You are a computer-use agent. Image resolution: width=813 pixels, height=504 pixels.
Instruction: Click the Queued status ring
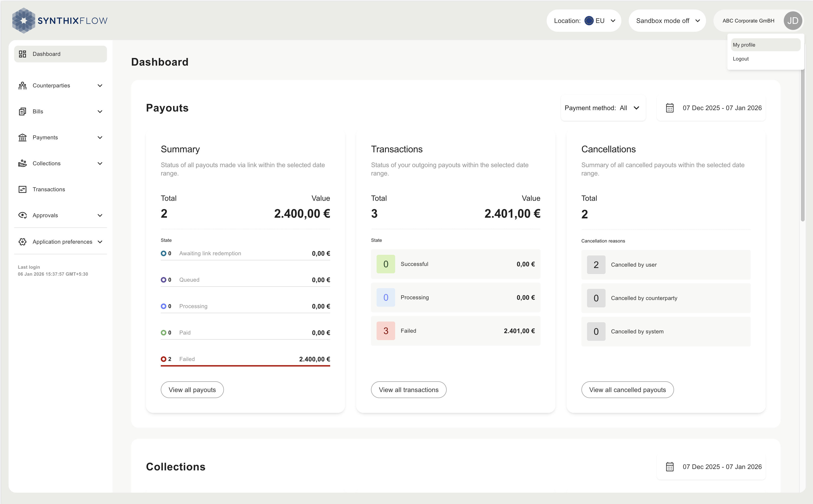164,280
